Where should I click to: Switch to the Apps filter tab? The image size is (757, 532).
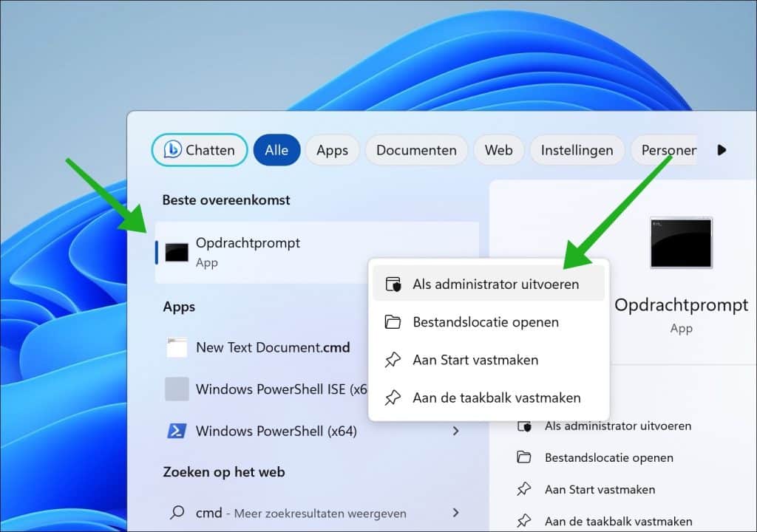[x=332, y=150]
